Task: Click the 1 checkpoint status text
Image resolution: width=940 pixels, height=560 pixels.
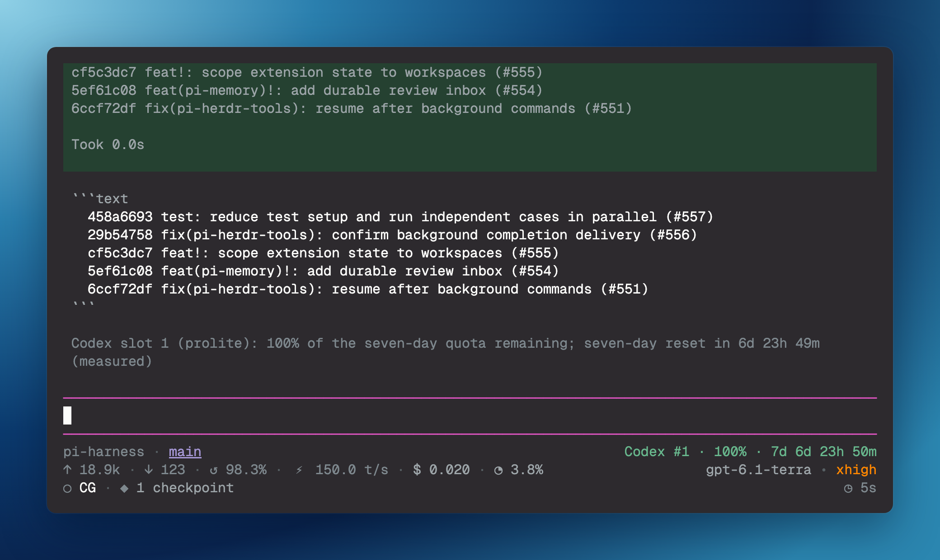Action: pyautogui.click(x=185, y=488)
